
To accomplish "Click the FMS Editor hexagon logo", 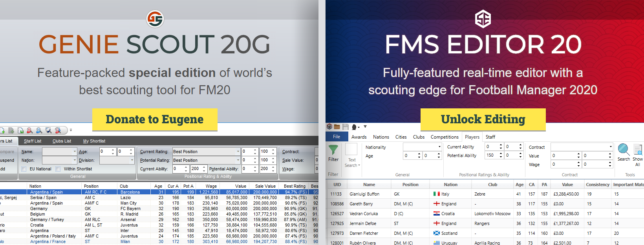I will (483, 19).
